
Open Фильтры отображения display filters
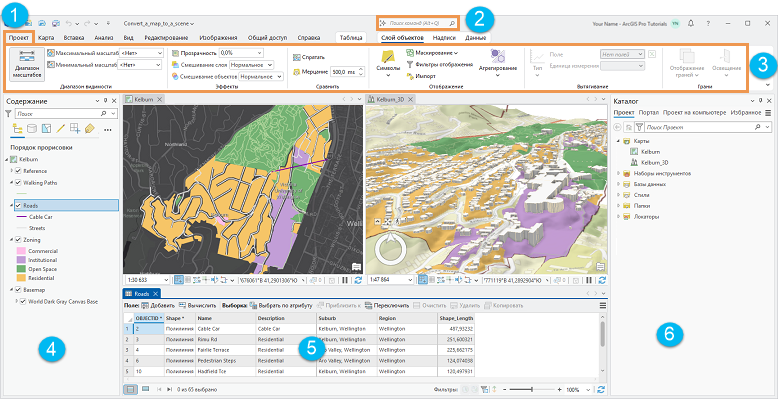click(439, 64)
